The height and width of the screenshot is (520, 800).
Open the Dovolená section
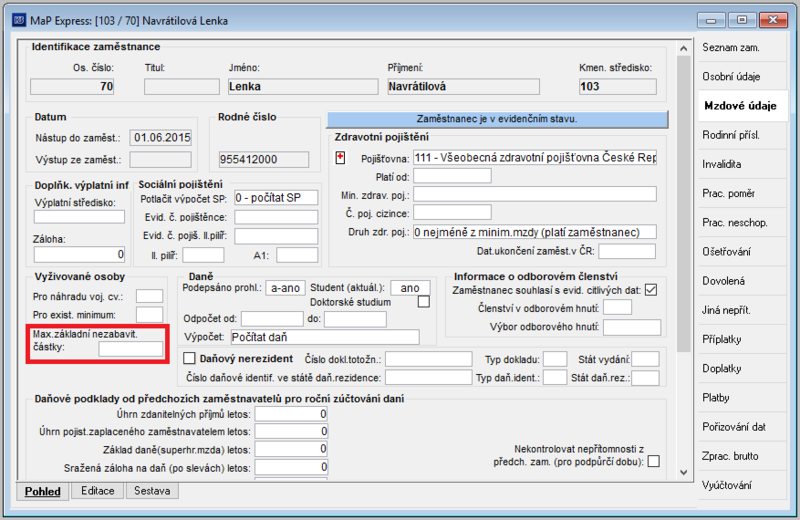pos(741,281)
